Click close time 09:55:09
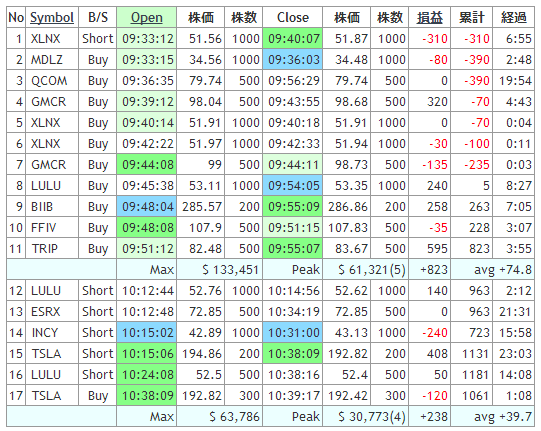The width and height of the screenshot is (541, 431). click(x=293, y=207)
